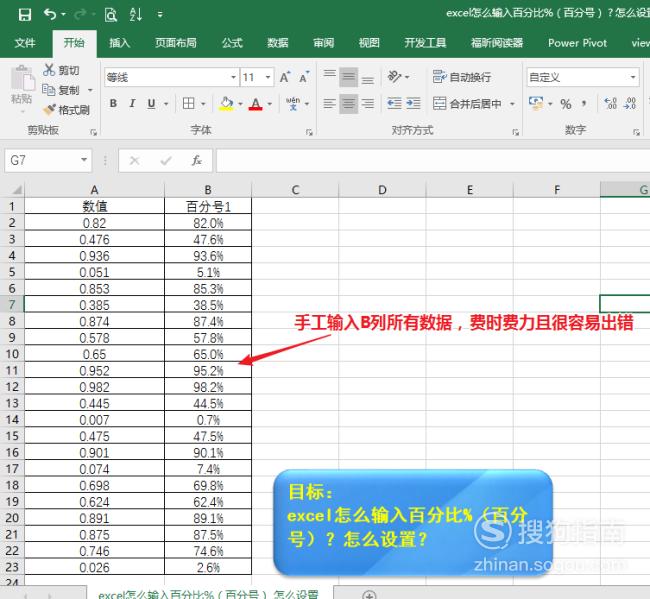Click the comma style icon
The image size is (650, 599).
tap(585, 104)
